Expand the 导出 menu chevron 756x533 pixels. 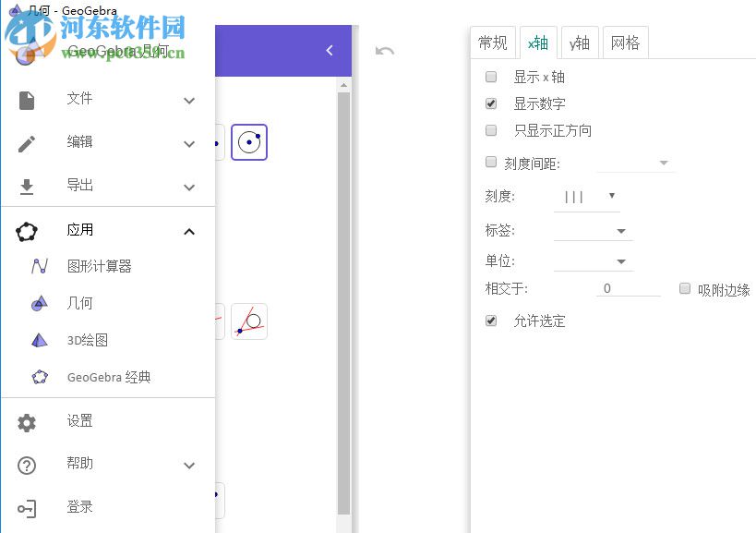coord(189,188)
